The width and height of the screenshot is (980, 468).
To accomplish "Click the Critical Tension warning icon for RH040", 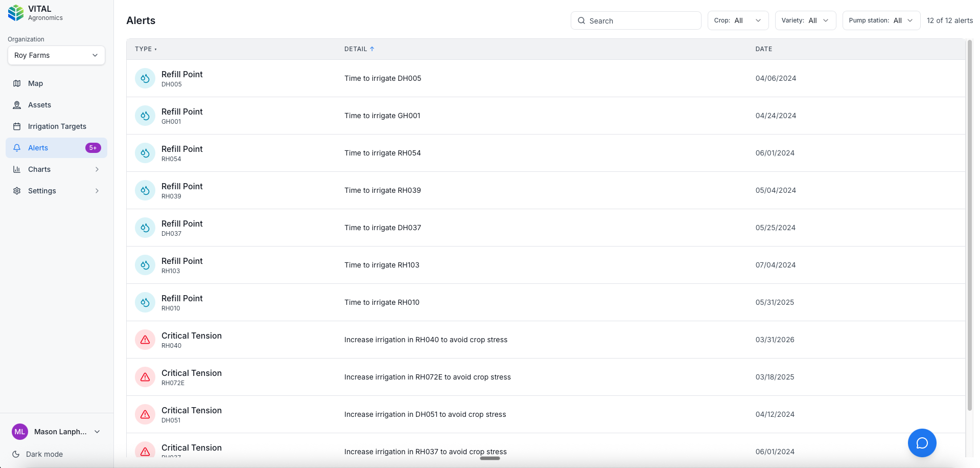I will coord(145,340).
